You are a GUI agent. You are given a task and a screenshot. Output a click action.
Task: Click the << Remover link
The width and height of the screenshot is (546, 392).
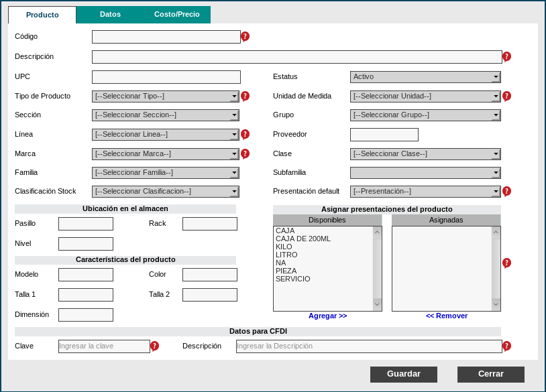(x=446, y=316)
